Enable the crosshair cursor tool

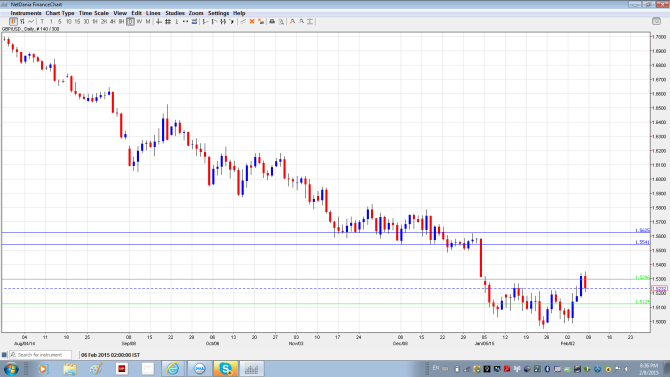coord(159,21)
